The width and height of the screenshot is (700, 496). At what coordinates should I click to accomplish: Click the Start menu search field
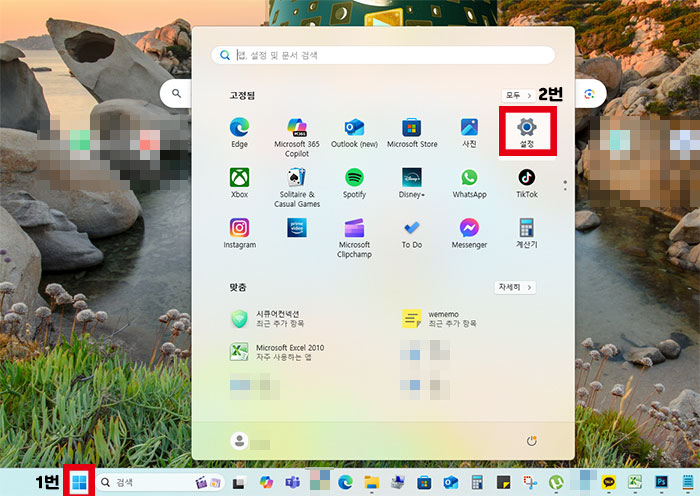pos(383,55)
